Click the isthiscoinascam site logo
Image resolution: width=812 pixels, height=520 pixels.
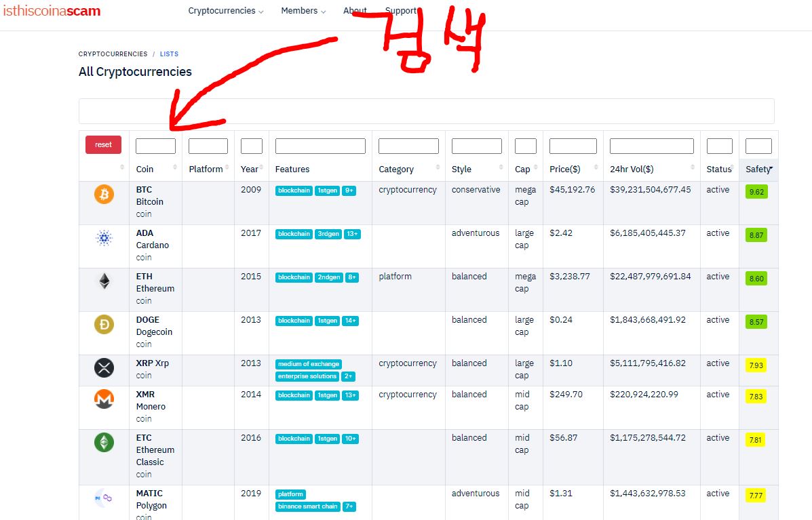coord(52,11)
